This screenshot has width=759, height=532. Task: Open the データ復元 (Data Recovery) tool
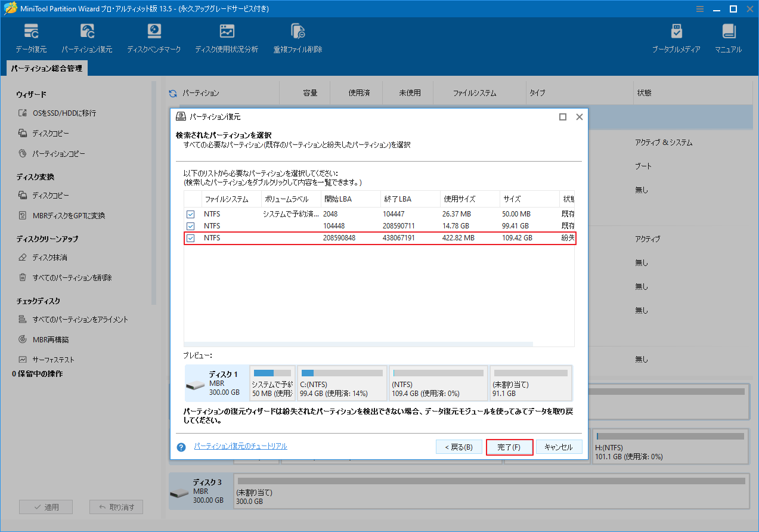click(x=31, y=37)
